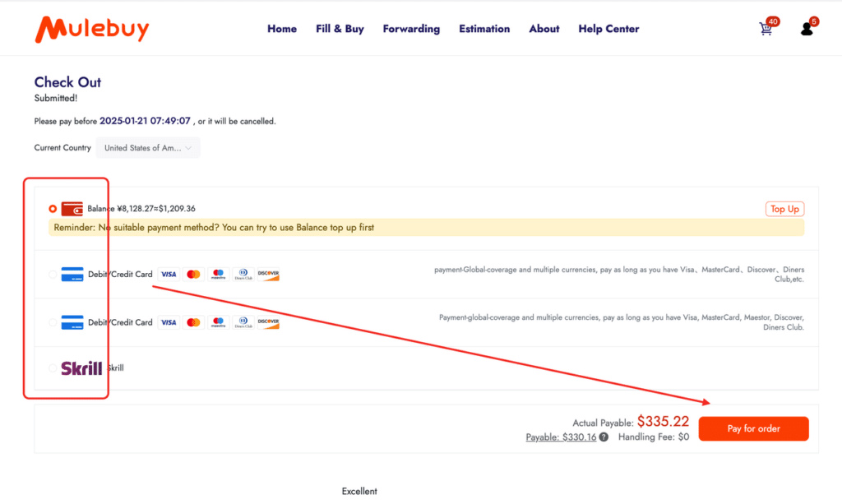Click the Mastercard logo in the upper card row
Viewport: 842px width, 504px height.
tap(193, 275)
